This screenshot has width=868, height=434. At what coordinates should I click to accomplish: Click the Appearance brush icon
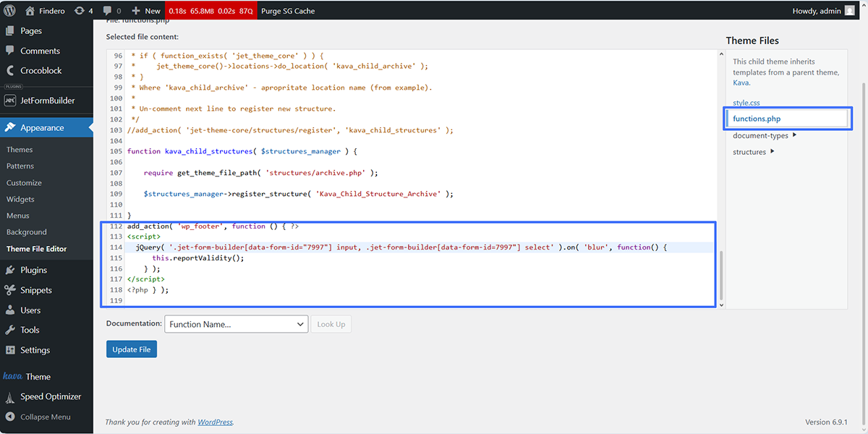coord(10,127)
